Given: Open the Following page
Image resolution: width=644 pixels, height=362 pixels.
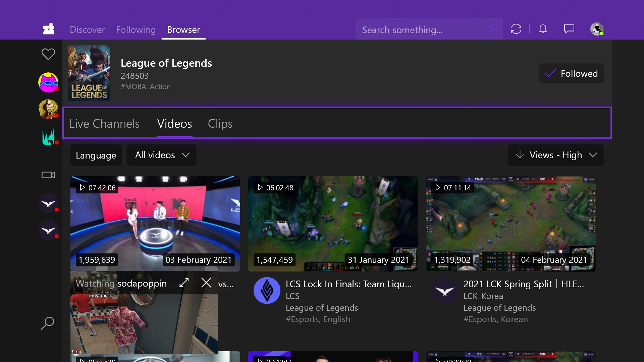Looking at the screenshot, I should [136, 30].
